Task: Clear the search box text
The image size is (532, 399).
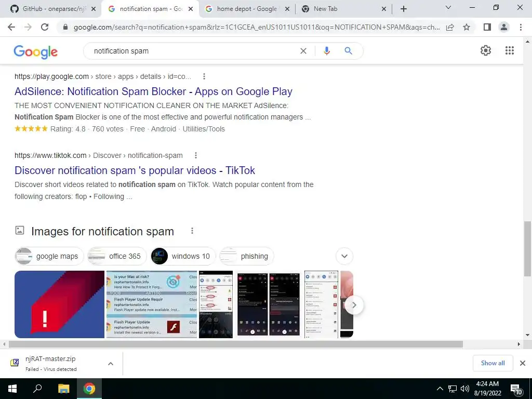Action: point(303,51)
